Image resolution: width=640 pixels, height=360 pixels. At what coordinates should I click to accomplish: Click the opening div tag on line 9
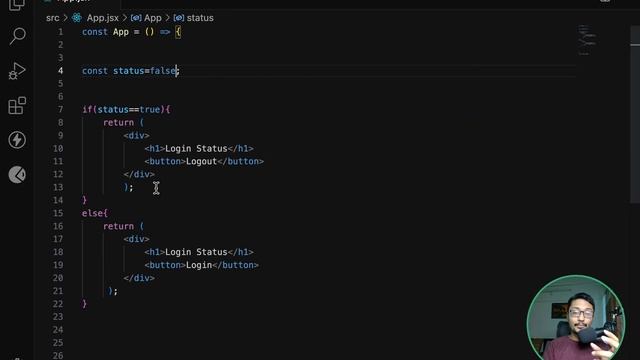(x=137, y=136)
